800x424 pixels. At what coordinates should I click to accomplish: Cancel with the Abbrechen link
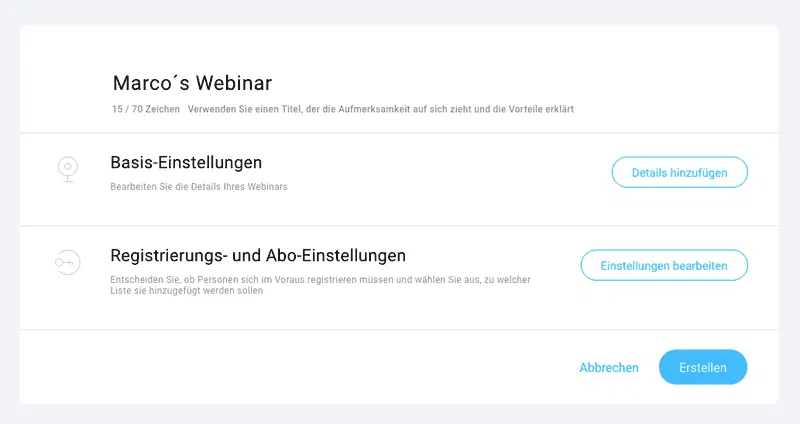pyautogui.click(x=609, y=368)
